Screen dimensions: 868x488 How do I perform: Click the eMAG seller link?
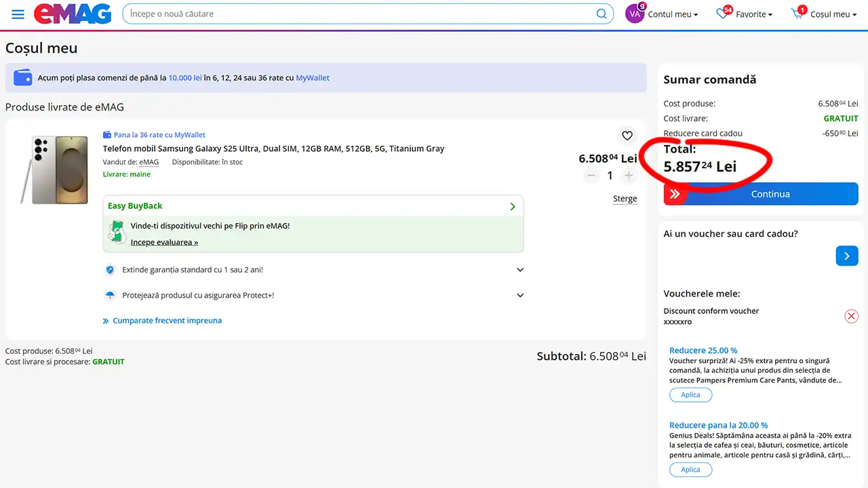[x=149, y=162]
